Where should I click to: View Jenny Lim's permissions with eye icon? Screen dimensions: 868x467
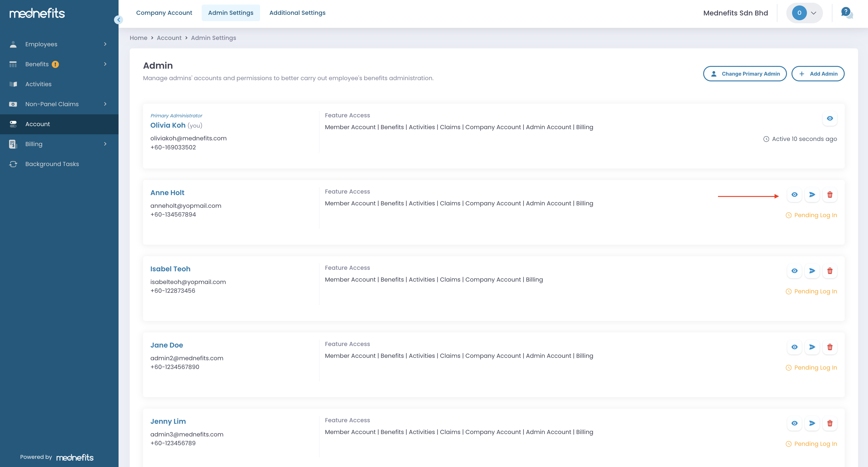[x=794, y=423]
